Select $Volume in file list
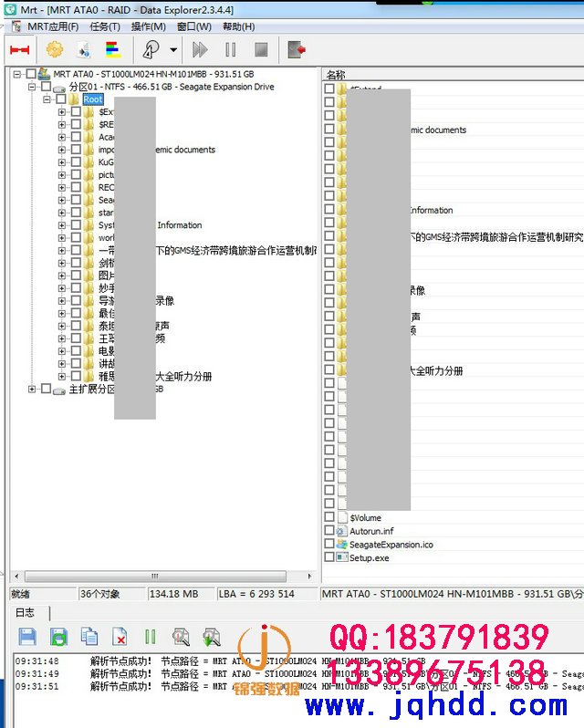 pyautogui.click(x=365, y=517)
